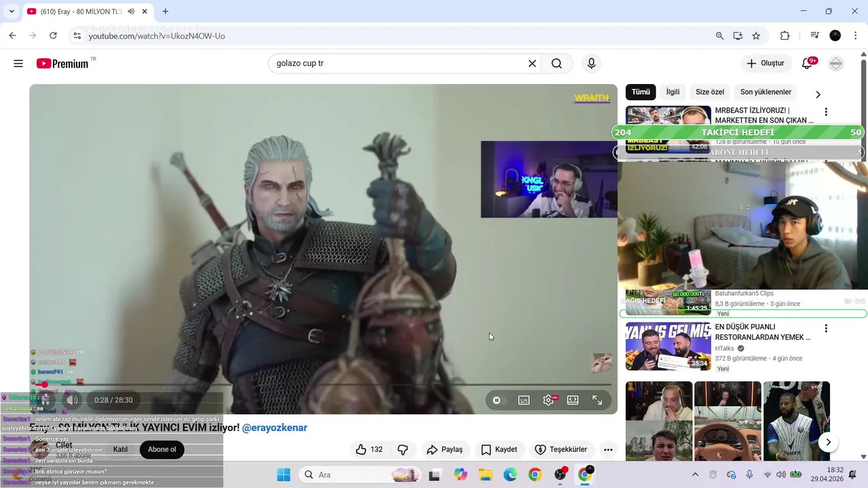Open Chrome profile avatar in toolbar

pyautogui.click(x=835, y=36)
